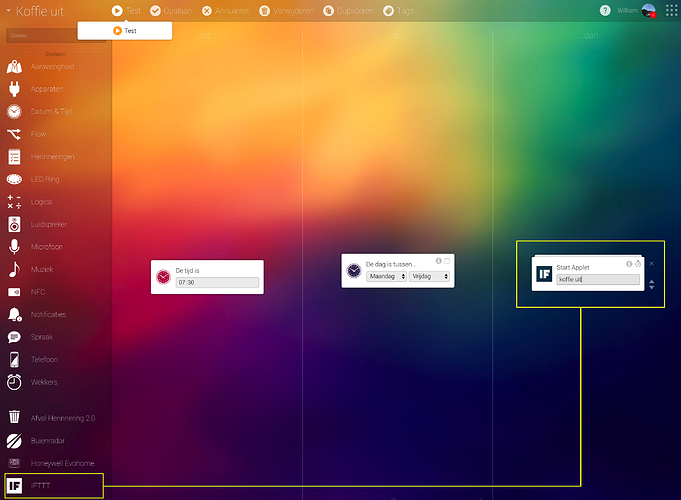Select Datum & Tijd label in sidebar
This screenshot has width=681, height=500.
tap(51, 112)
